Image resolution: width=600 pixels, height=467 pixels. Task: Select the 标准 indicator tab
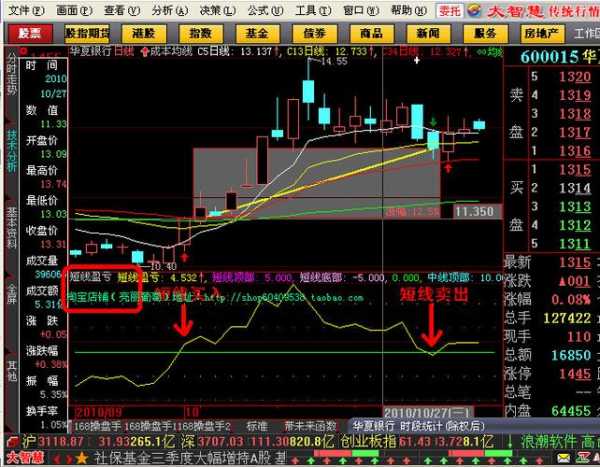pos(257,426)
